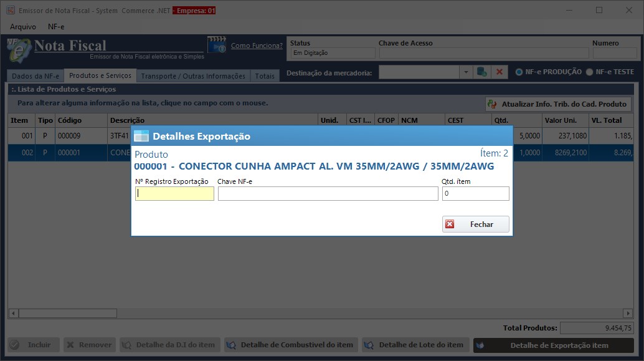Expand the Destinação da mercadoria dropdown

(466, 72)
